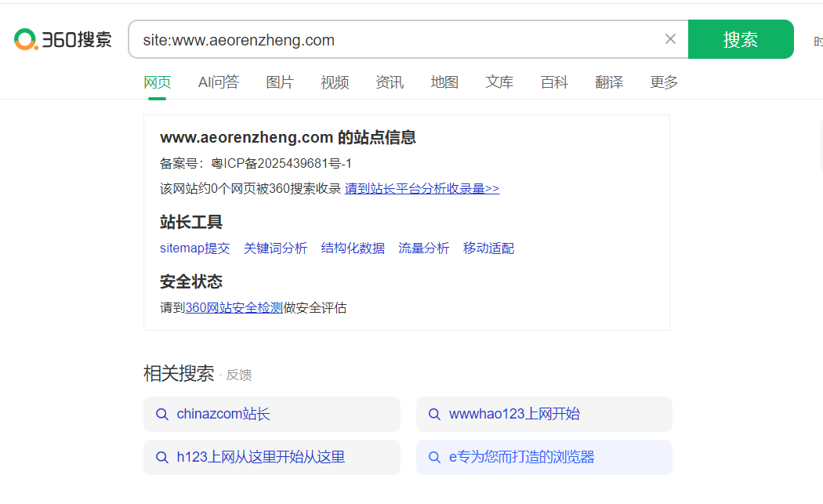Select the 视频 tab
The height and width of the screenshot is (504, 823).
(335, 82)
